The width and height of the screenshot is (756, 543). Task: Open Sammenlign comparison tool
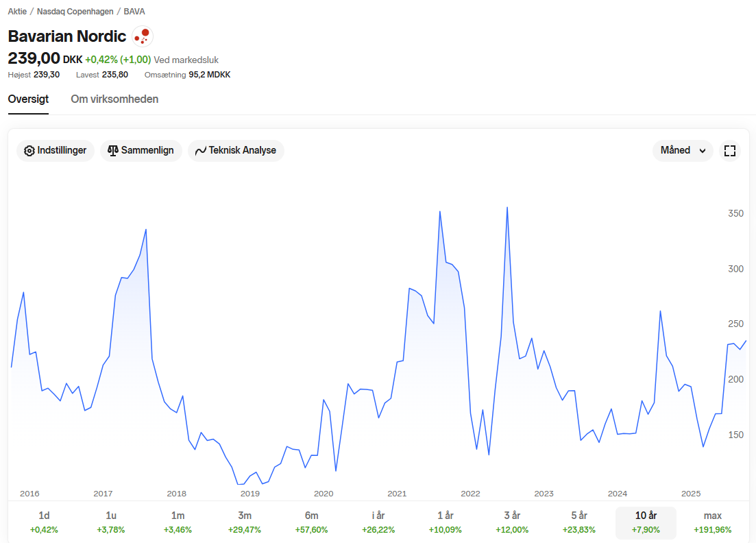(x=141, y=150)
